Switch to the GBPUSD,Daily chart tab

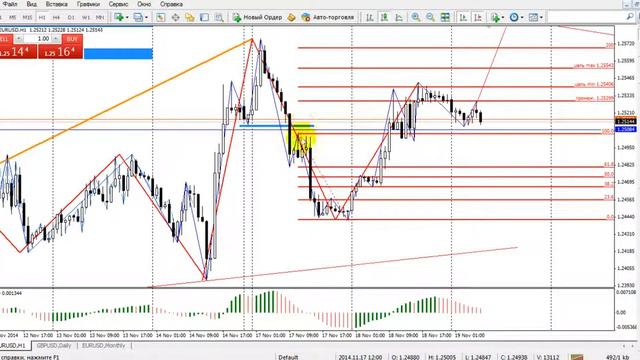54,346
